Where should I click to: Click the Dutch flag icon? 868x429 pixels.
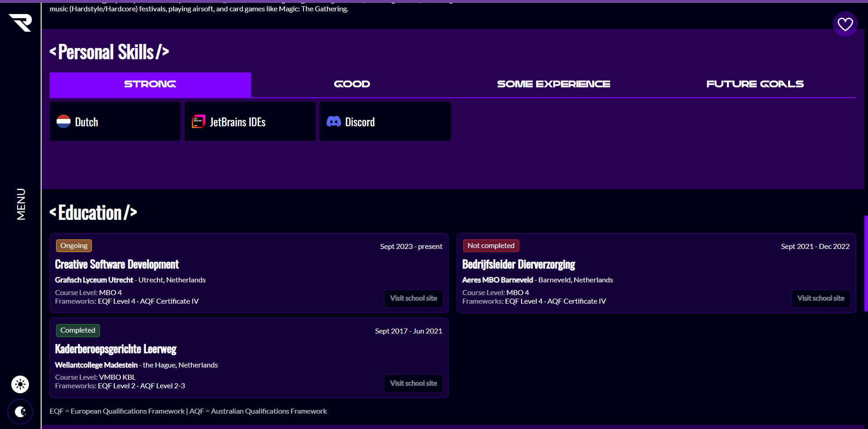point(63,121)
